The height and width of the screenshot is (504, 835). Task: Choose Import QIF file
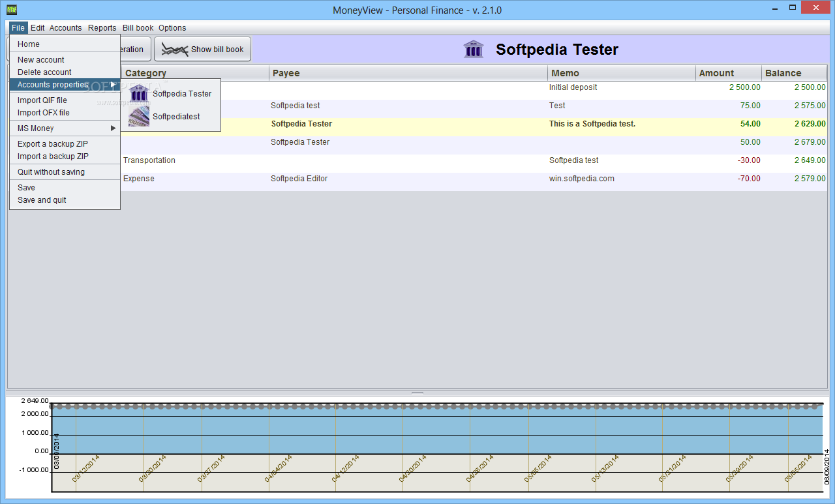65,100
